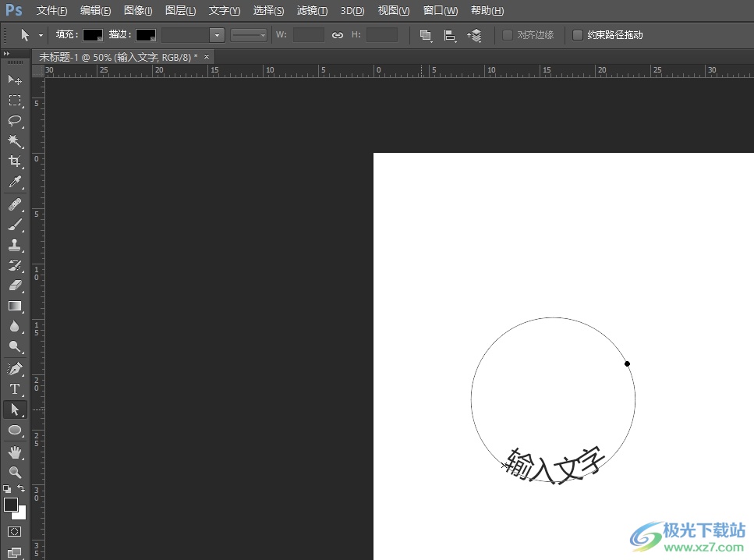The width and height of the screenshot is (754, 560).
Task: Open the stroke line style dropdown
Action: (x=250, y=35)
